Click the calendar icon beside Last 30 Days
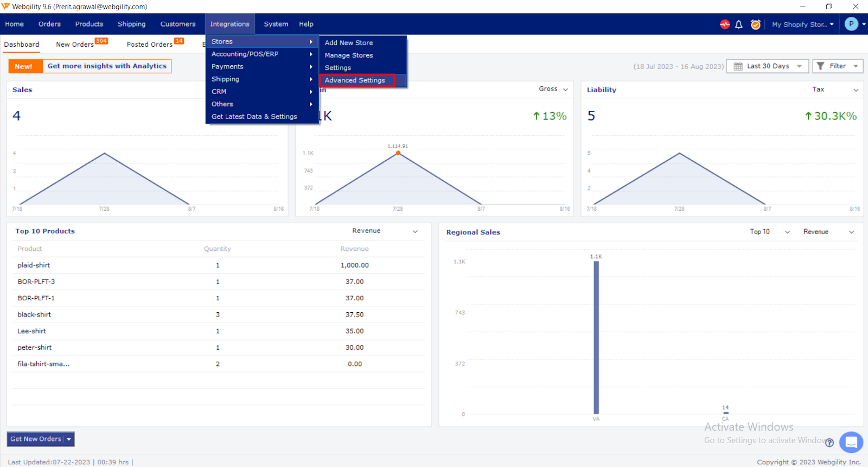This screenshot has height=467, width=868. pos(738,66)
